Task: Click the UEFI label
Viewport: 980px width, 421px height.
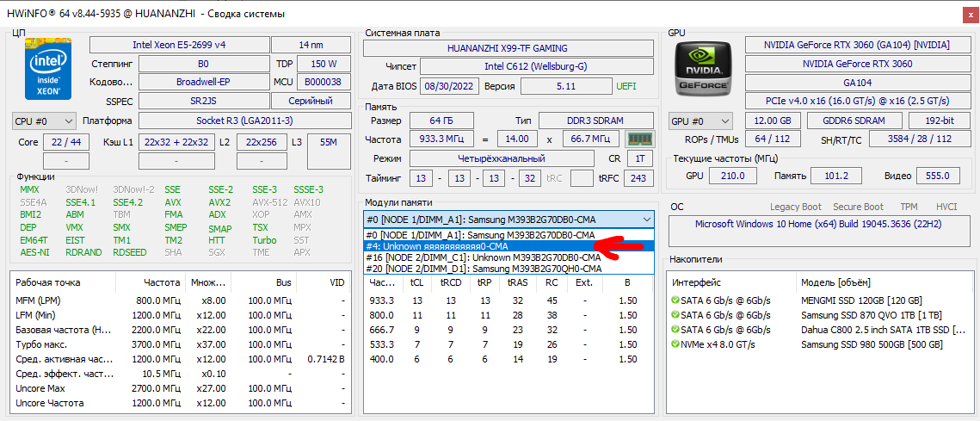Action: [x=627, y=86]
